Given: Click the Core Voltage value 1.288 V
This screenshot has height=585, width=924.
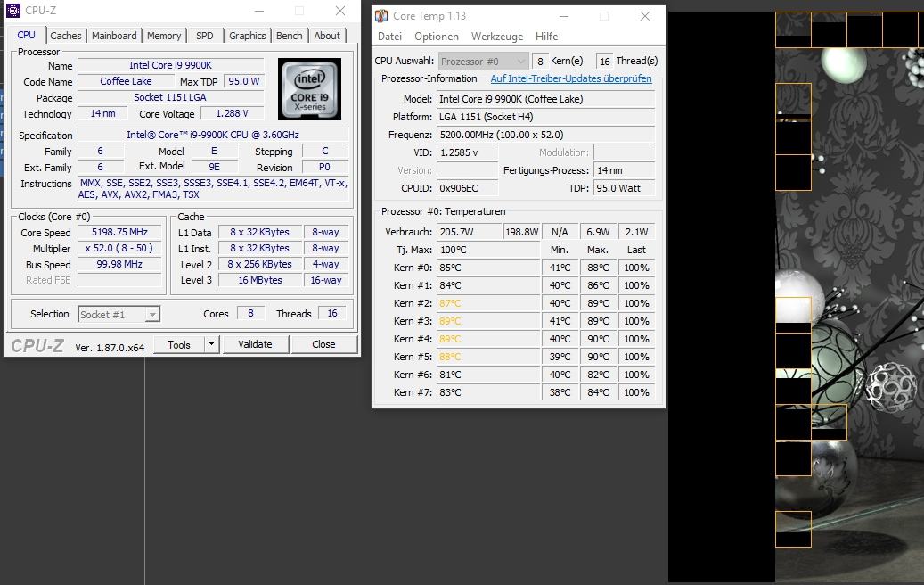Looking at the screenshot, I should click(232, 113).
